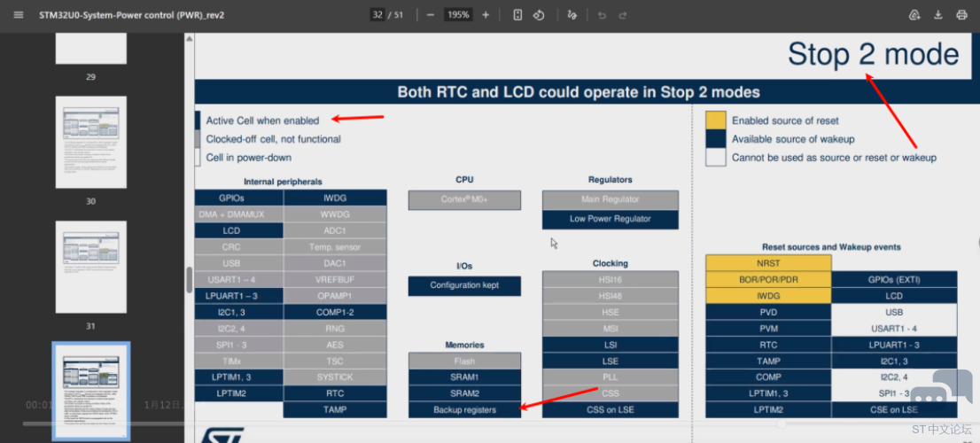Click the PVD wakeup cell
Screen dimensions: 980x443
pos(769,312)
